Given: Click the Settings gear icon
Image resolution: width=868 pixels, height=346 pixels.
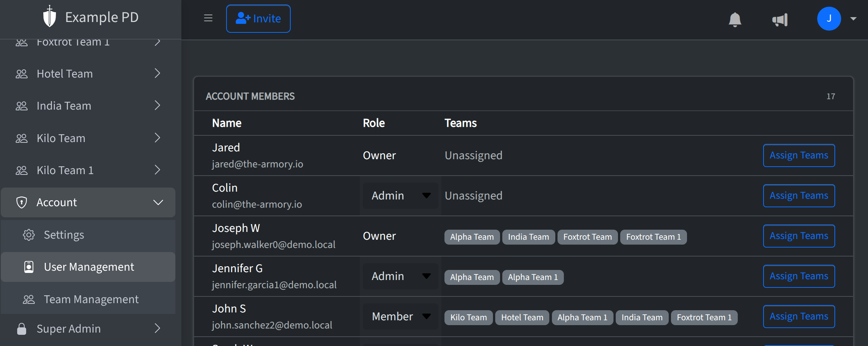Looking at the screenshot, I should [29, 235].
